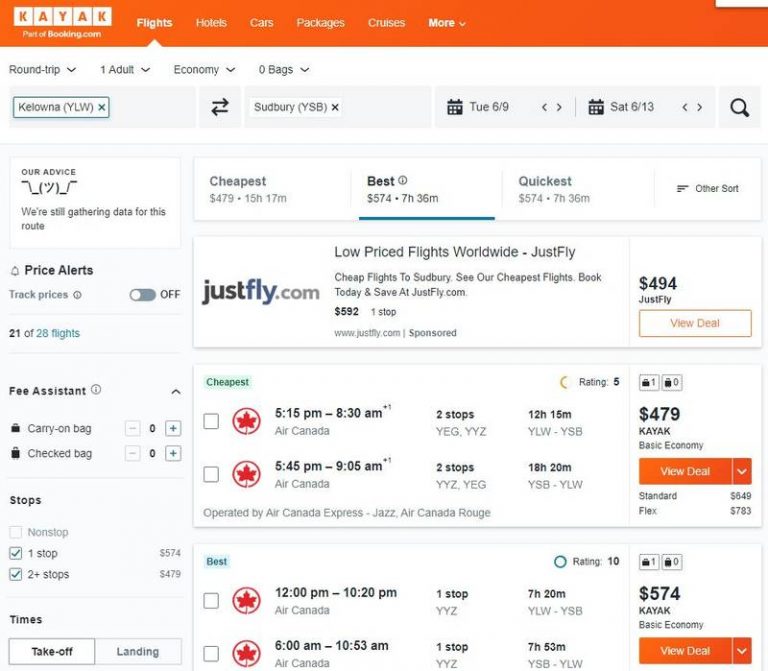Sort results by Cheapest

(273, 189)
